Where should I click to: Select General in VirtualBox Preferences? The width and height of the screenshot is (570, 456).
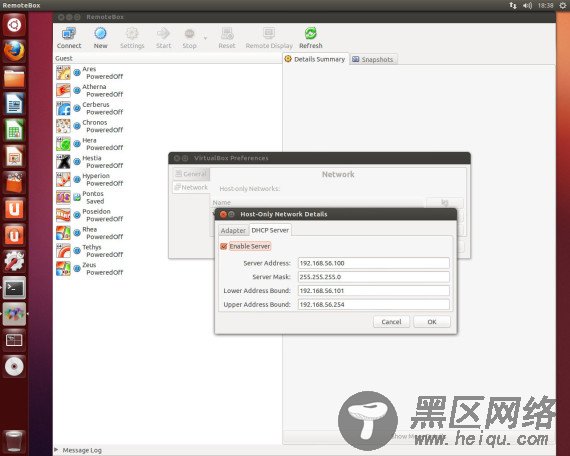191,174
